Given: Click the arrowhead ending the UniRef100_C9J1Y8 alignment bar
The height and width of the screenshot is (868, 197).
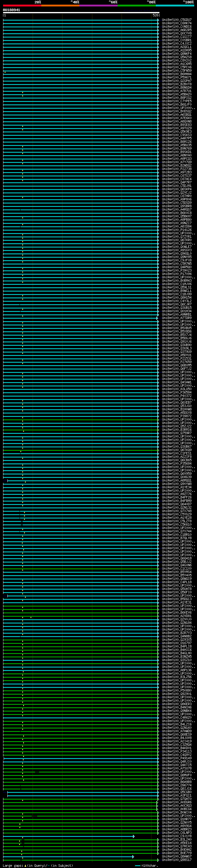Looking at the screenshot, I should (134, 836).
